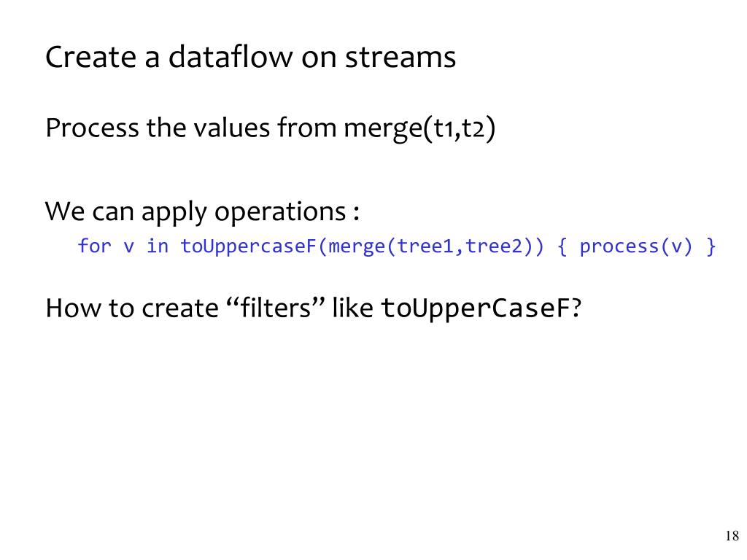Click the slide title "Create a dataflow on streams"
747x560 pixels.
250,58
